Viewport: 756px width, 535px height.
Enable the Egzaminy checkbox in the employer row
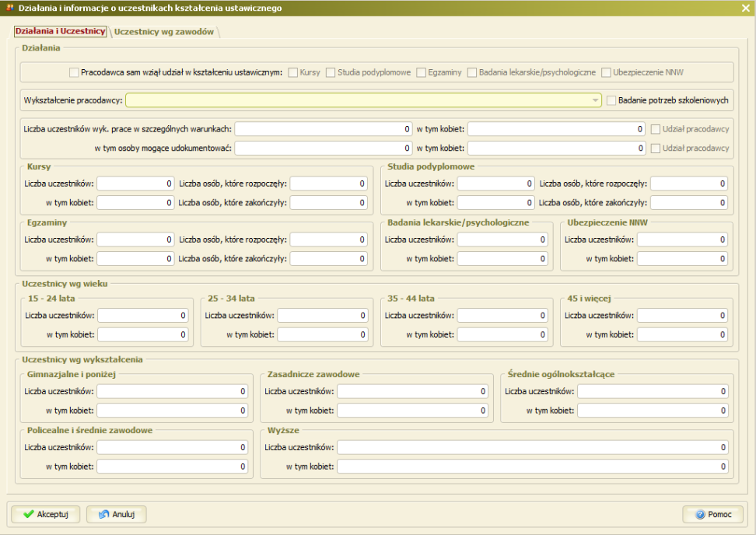click(421, 72)
